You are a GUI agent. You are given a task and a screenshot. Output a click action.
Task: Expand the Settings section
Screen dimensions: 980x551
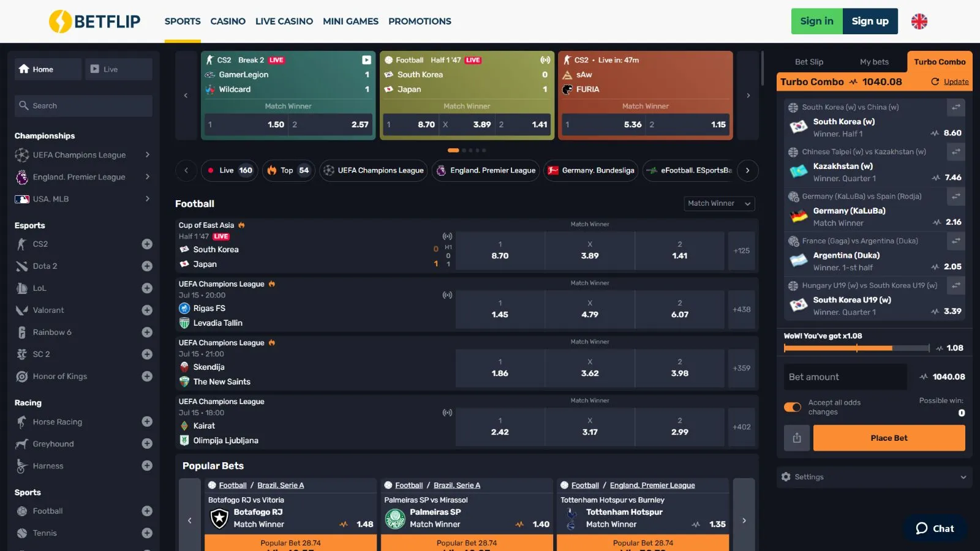[x=873, y=477]
